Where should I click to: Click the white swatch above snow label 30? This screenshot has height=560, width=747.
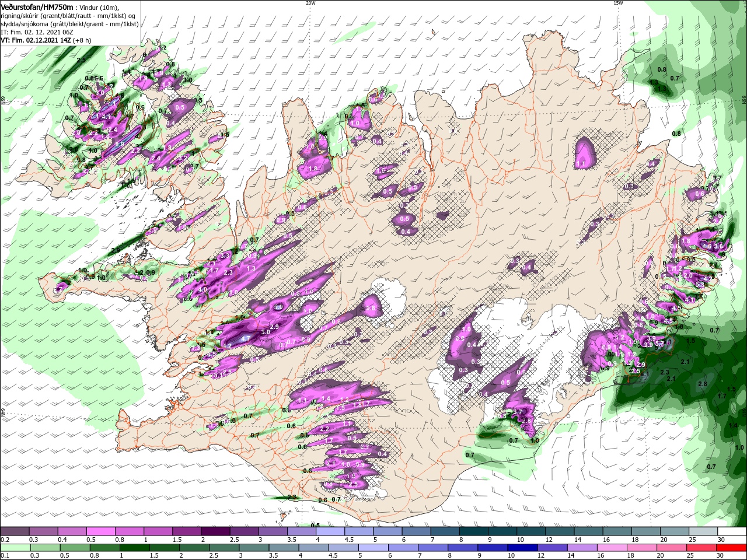tap(732, 531)
